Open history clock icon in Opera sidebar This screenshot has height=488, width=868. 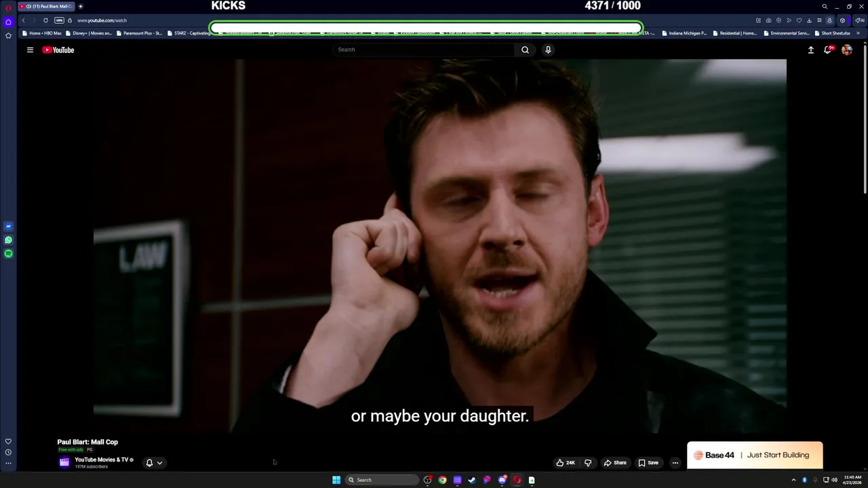click(8, 452)
